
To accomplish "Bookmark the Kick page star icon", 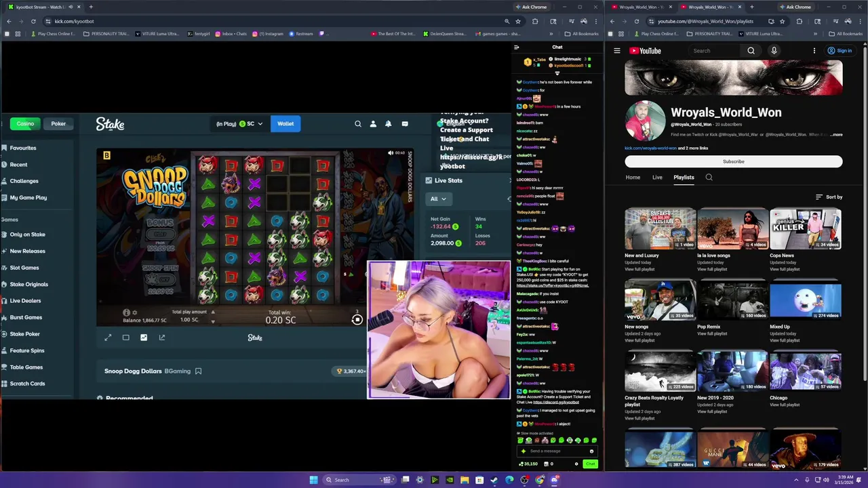I will (x=519, y=21).
